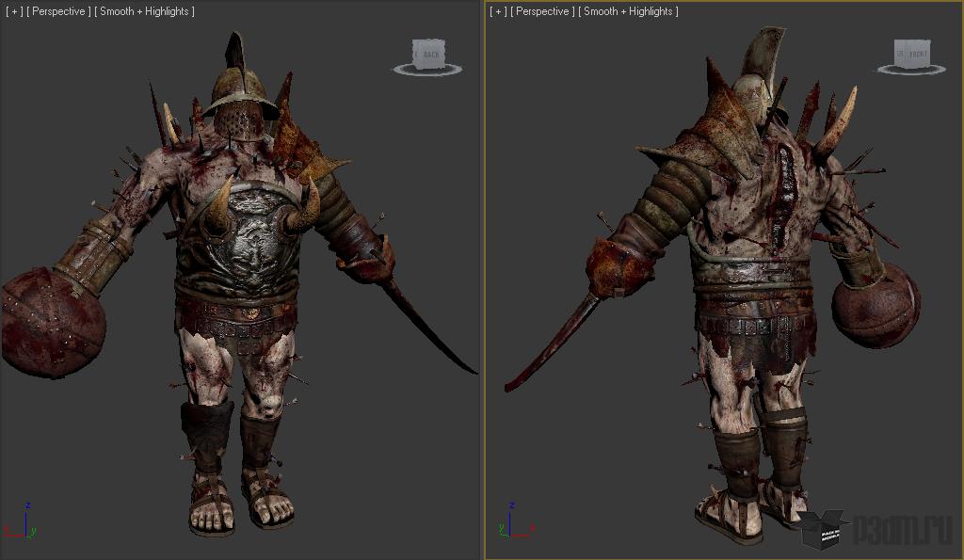Click the divider between the two viewports
Screen dimensions: 964x560
click(483, 282)
